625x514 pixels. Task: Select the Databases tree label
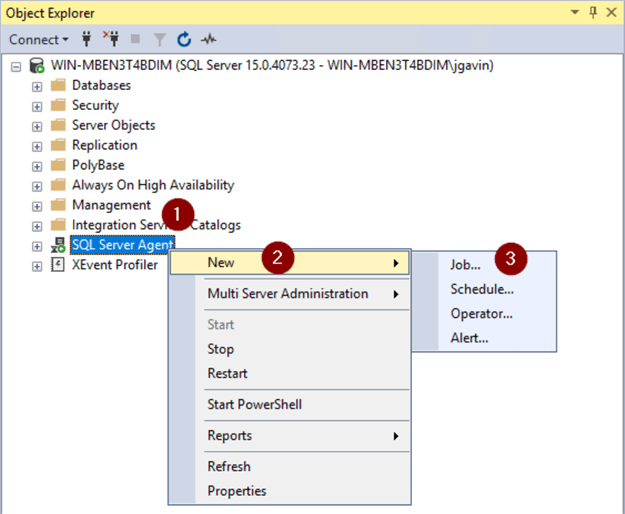101,85
